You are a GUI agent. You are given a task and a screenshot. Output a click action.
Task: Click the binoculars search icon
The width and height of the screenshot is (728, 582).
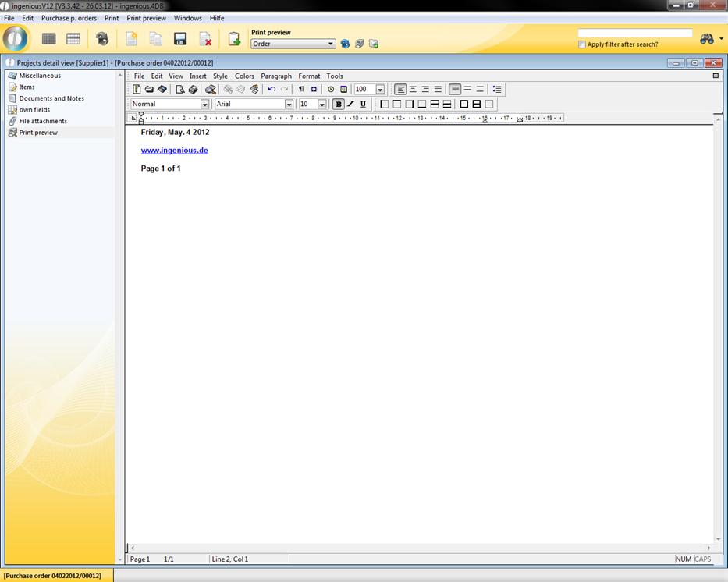point(707,39)
